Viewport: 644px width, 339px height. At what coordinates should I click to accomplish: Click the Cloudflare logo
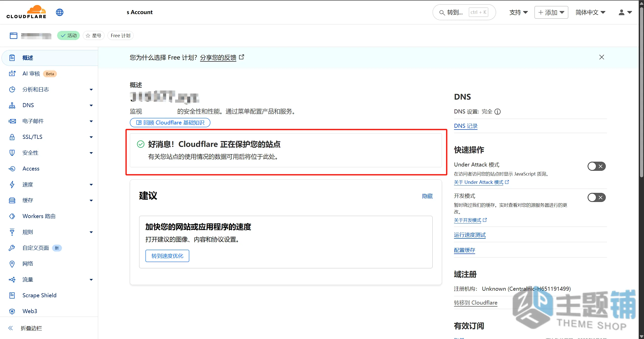click(26, 12)
